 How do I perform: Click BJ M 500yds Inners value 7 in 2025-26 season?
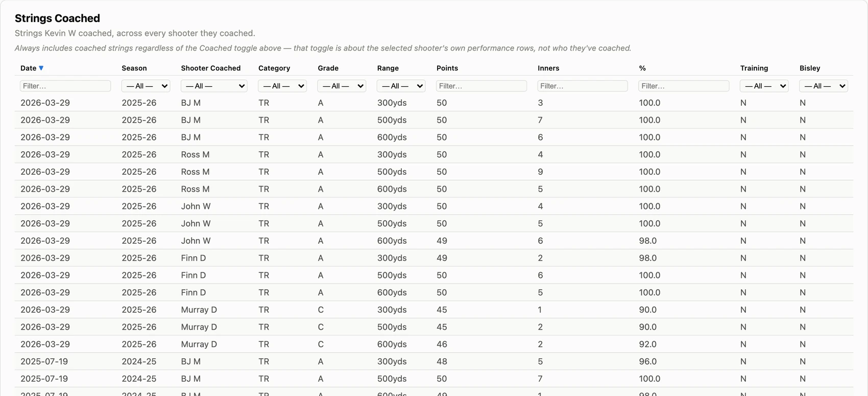[x=540, y=120]
